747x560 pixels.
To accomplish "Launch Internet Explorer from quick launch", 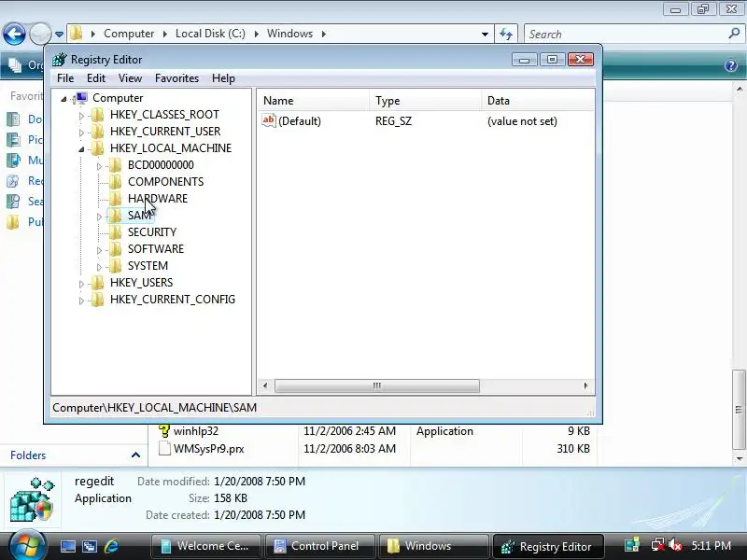I will point(111,546).
